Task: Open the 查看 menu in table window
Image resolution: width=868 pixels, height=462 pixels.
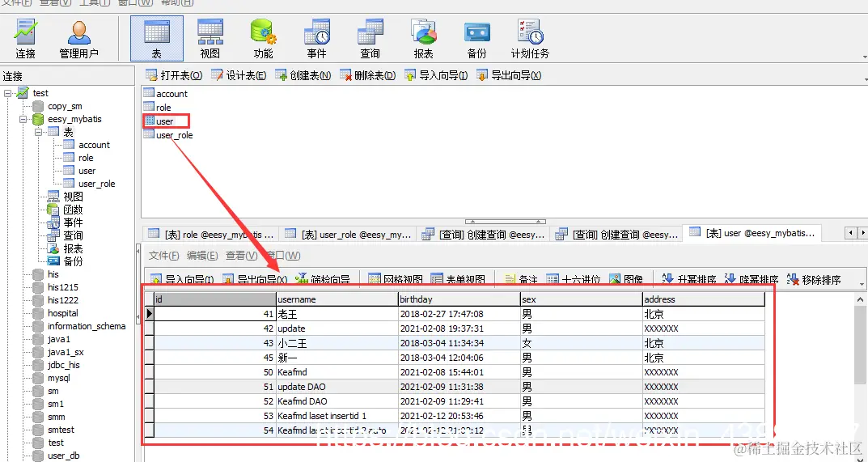Action: (x=241, y=256)
